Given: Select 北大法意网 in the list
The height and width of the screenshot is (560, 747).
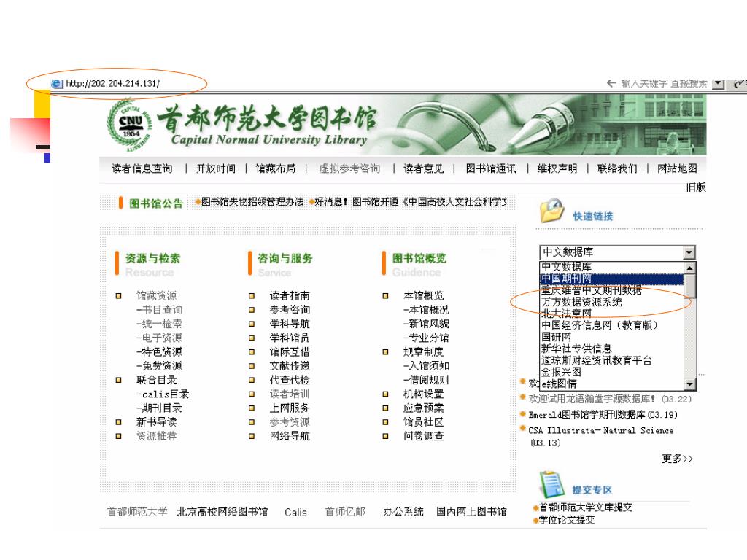Looking at the screenshot, I should click(566, 314).
